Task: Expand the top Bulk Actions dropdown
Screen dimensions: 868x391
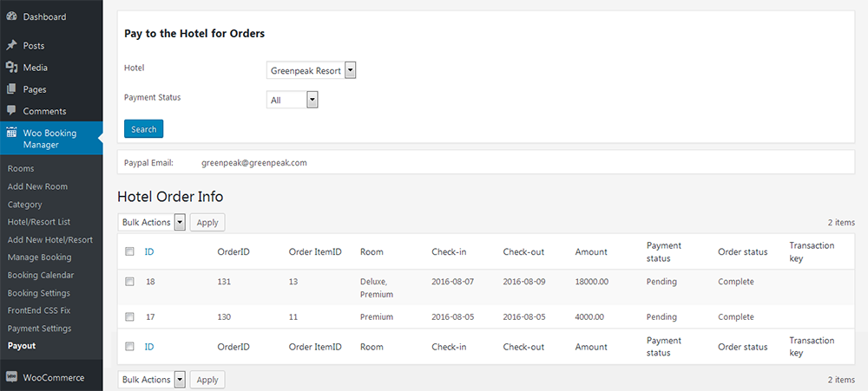Action: [x=152, y=222]
